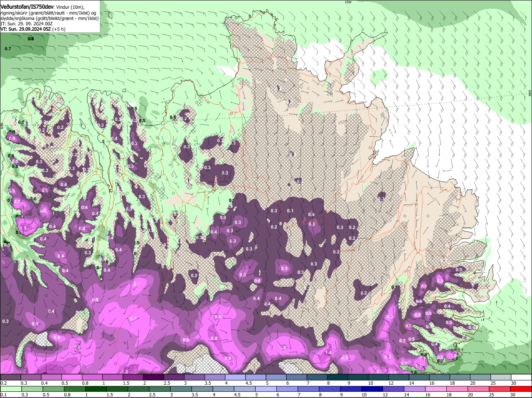Image resolution: width=532 pixels, height=398 pixels.
Task: Click the snow-scale swatch between 6 and 7
Action: [x=296, y=377]
